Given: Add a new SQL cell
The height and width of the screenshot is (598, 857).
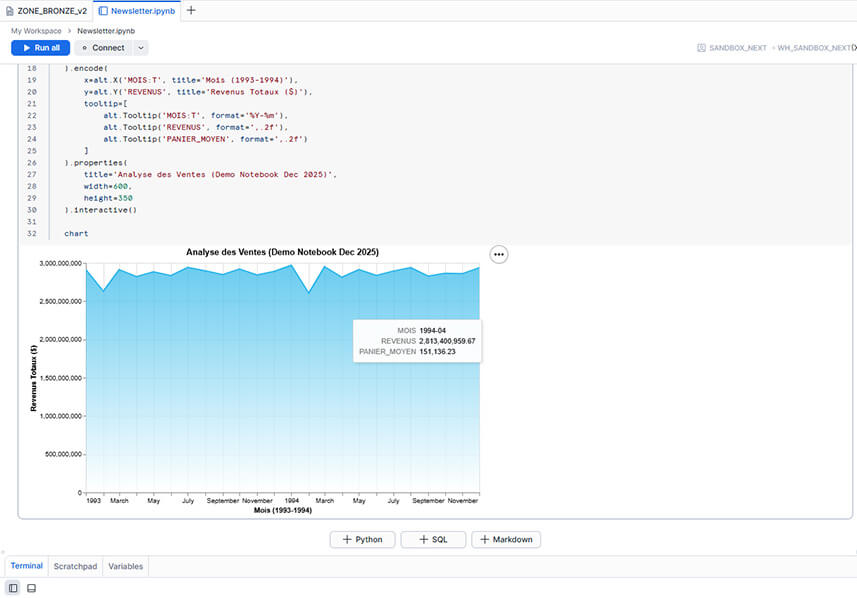Looking at the screenshot, I should (x=433, y=539).
